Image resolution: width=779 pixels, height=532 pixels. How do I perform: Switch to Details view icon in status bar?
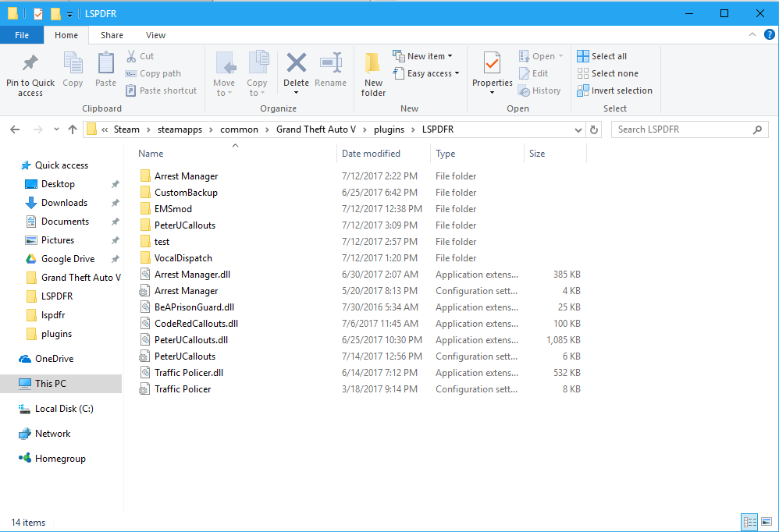tap(749, 522)
